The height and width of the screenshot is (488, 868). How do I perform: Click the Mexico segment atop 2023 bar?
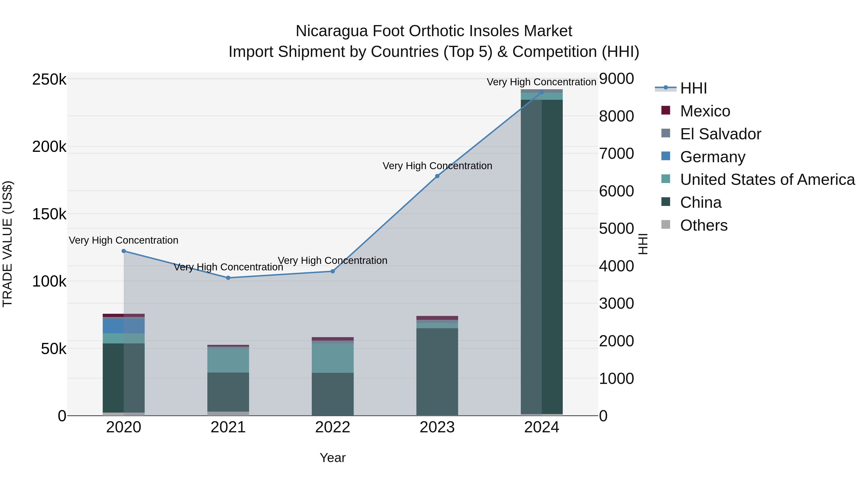click(x=437, y=318)
